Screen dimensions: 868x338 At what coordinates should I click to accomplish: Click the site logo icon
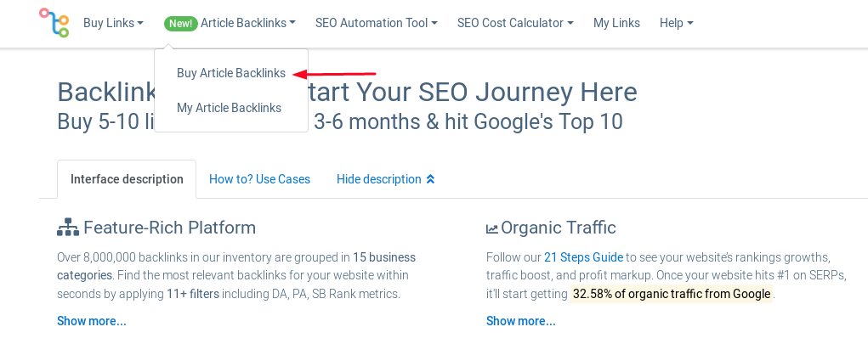[54, 23]
